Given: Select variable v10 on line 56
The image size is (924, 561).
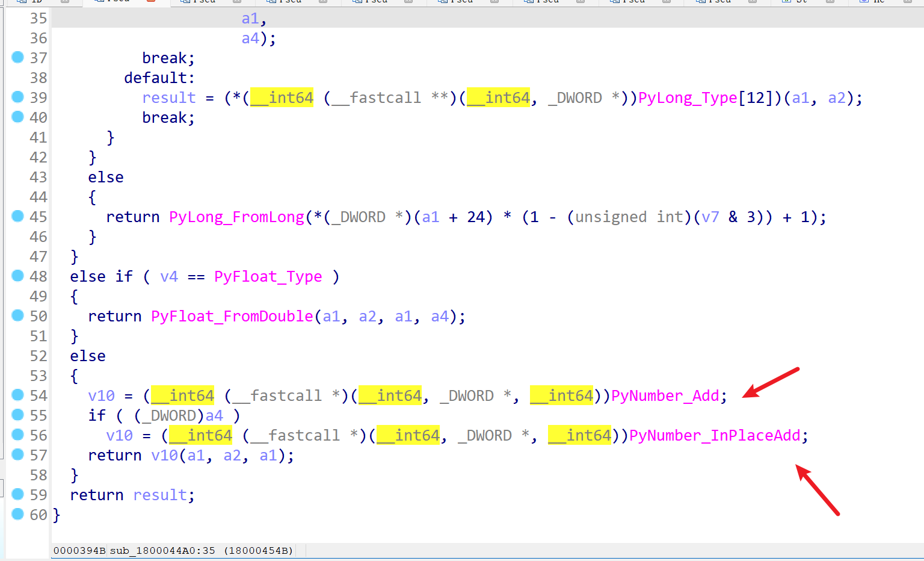Looking at the screenshot, I should point(119,435).
